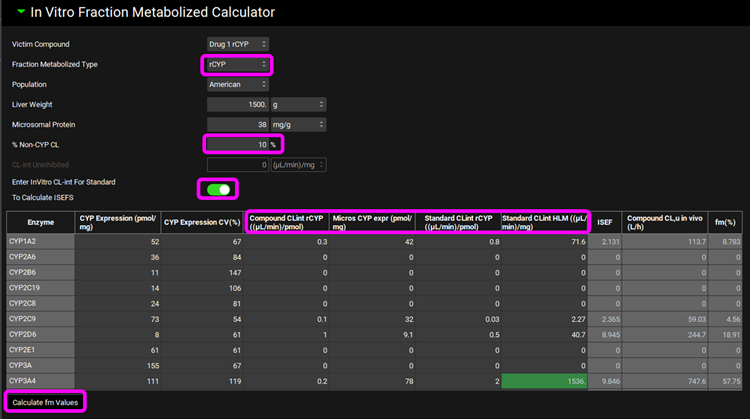The width and height of the screenshot is (750, 419).
Task: Open the Fraction Metabolized Type dropdown
Action: coord(238,65)
